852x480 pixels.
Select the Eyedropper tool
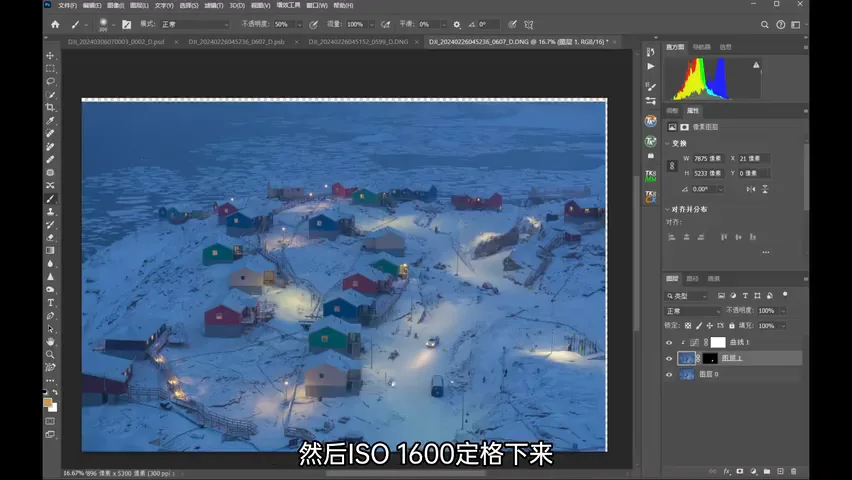tap(50, 121)
